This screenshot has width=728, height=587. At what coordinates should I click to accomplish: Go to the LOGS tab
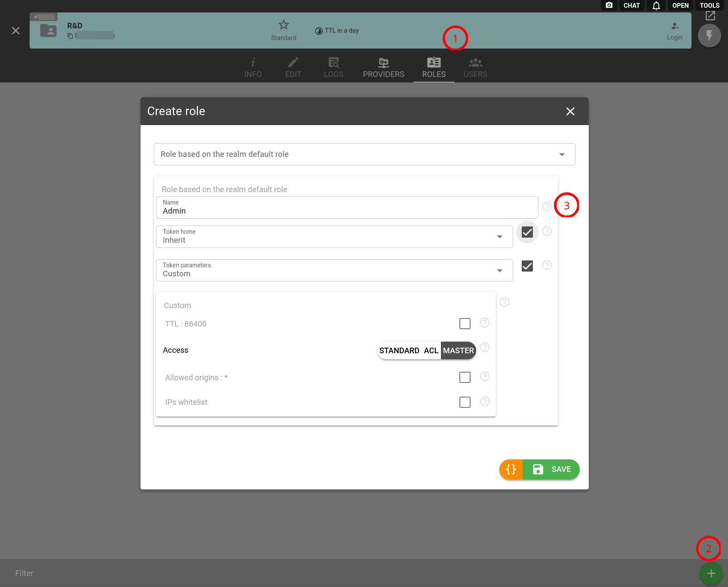[333, 68]
